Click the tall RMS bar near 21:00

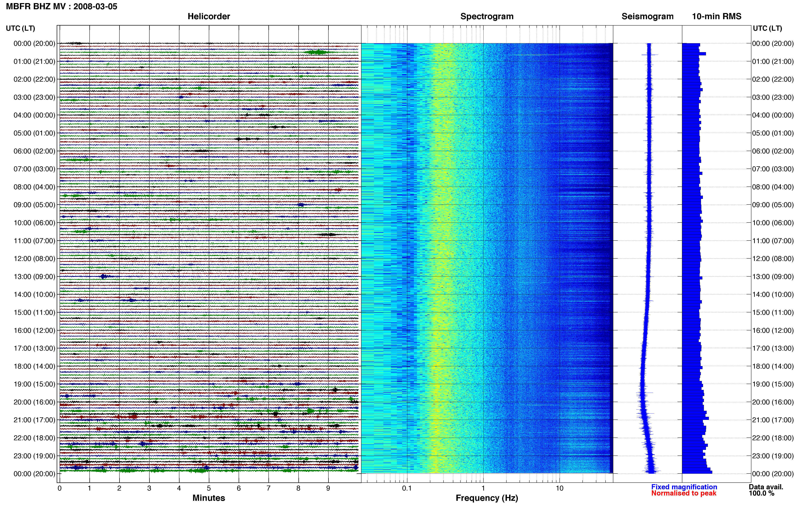(x=696, y=418)
